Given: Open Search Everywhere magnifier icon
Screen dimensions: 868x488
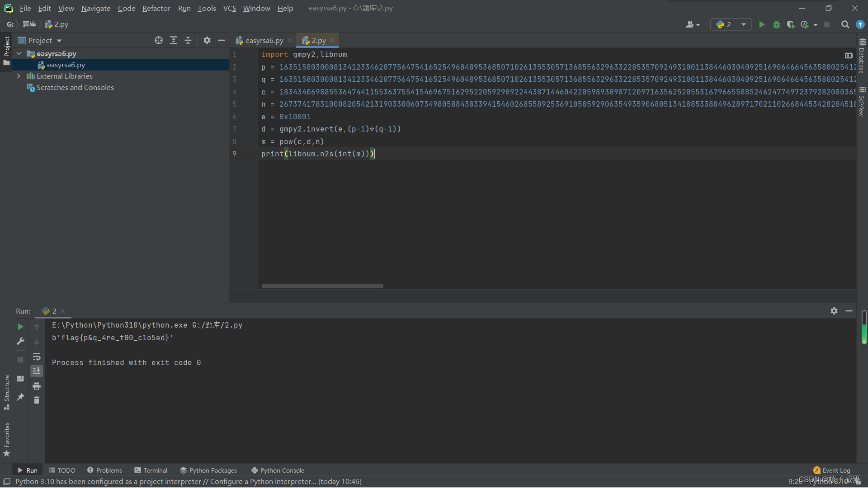Looking at the screenshot, I should click(845, 24).
